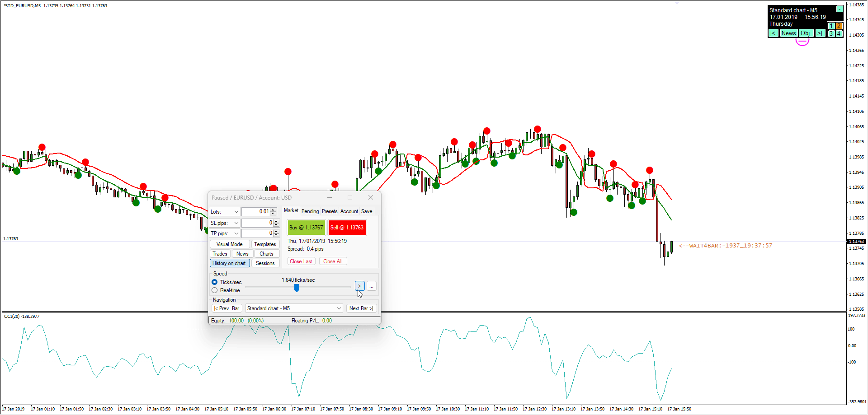868x415 pixels.
Task: Click the ticks/sec speed slider handle
Action: coord(297,288)
